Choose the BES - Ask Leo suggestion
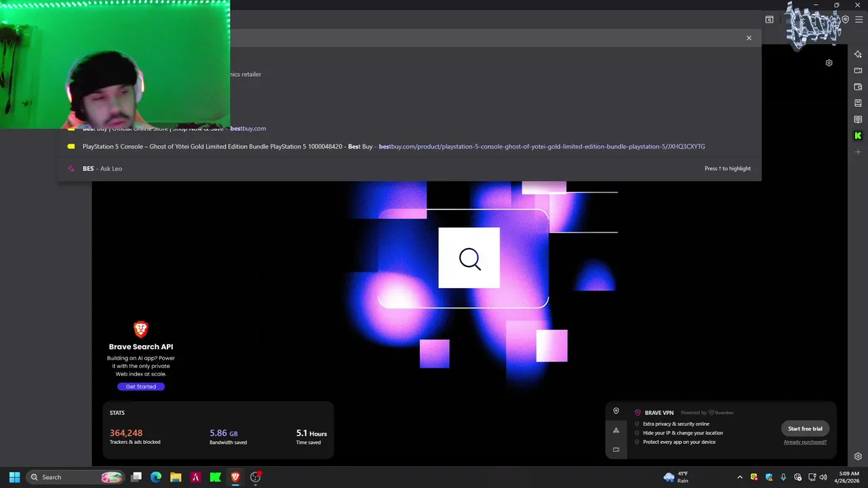Screen dimensions: 868x488 point(410,168)
